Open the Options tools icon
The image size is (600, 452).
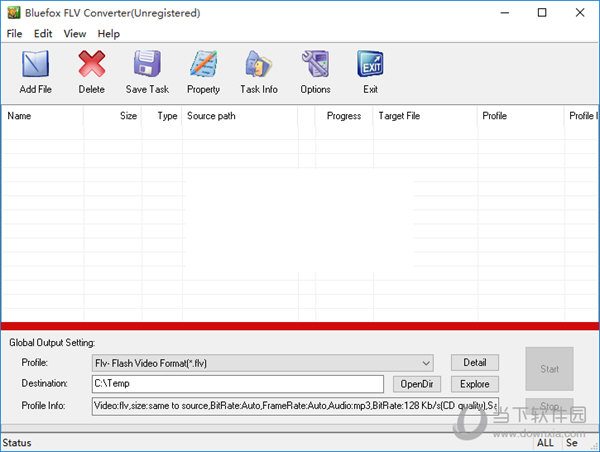(315, 64)
